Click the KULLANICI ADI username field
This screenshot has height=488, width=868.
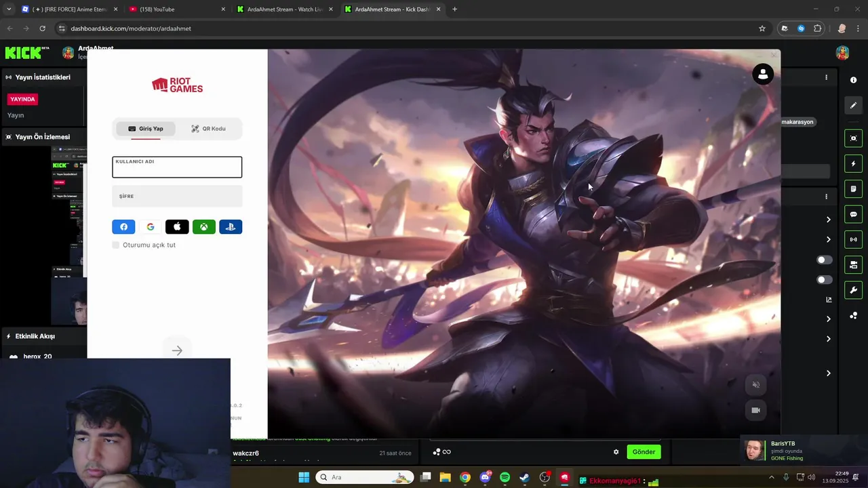tap(177, 167)
